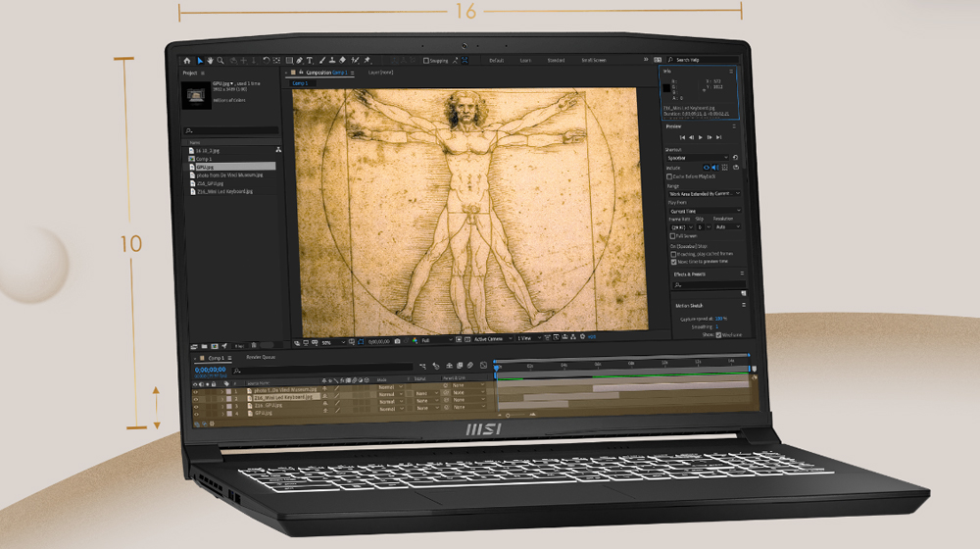Select layer 3 Z16_GPU.jpg in timeline
The height and width of the screenshot is (549, 980).
[270, 406]
